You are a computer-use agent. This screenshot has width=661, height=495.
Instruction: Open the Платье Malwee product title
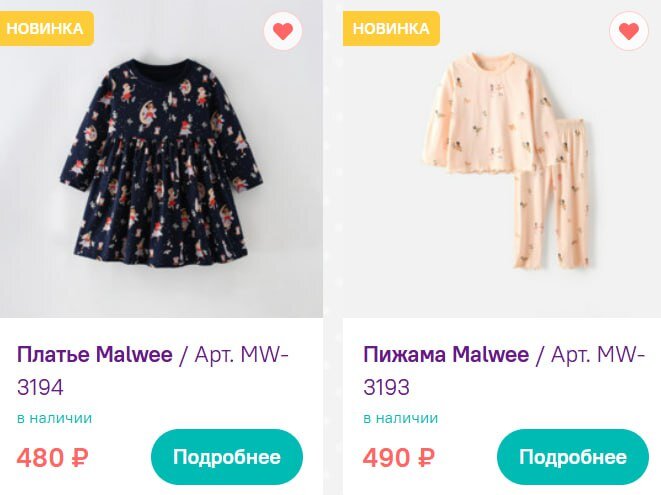coord(94,355)
